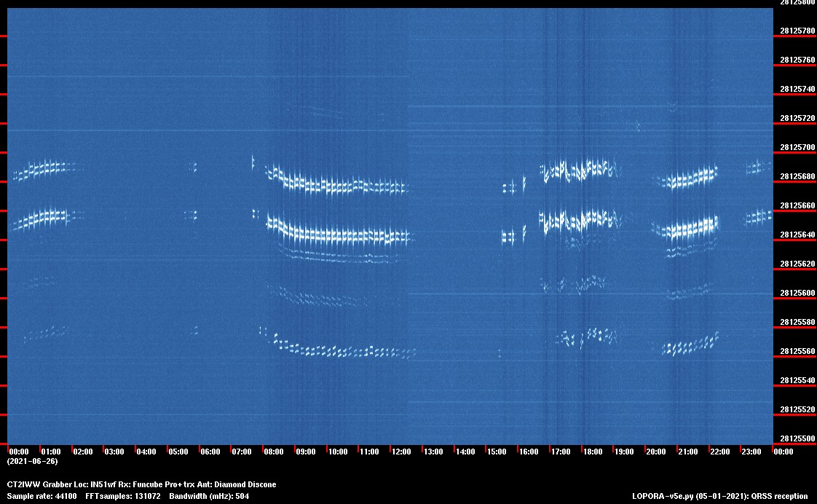The image size is (817, 504).
Task: Select the 06:00 time label
Action: point(210,452)
